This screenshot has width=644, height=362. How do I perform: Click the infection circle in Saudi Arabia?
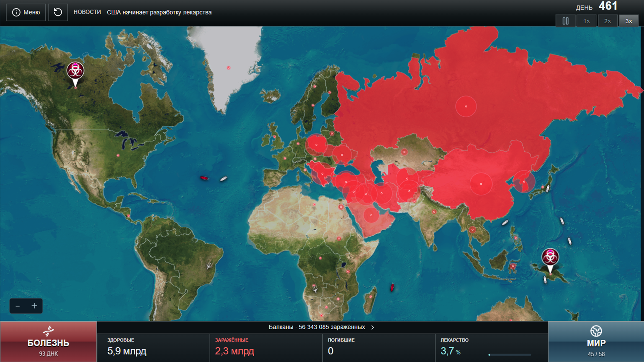coord(371,215)
